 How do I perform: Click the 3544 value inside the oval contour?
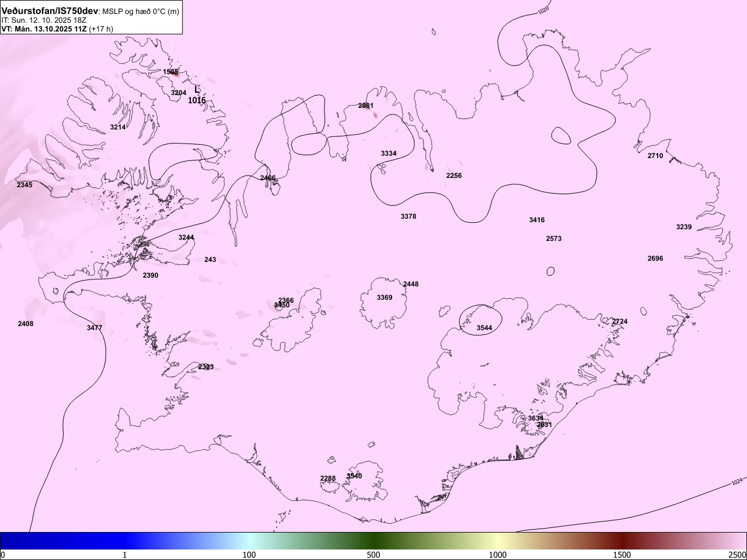[x=484, y=328]
